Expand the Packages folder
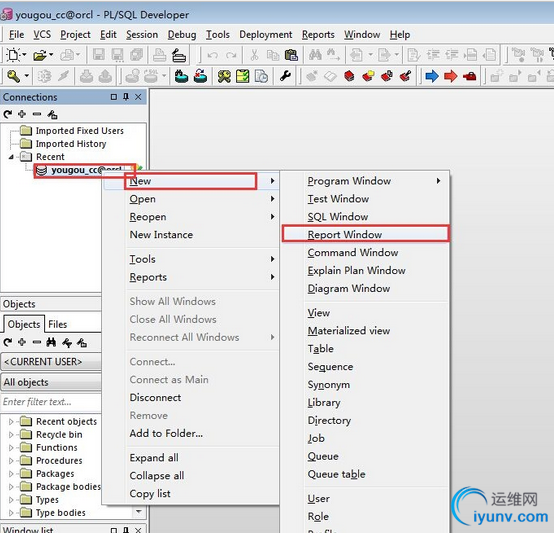Screen dimensions: 554x533 11,474
